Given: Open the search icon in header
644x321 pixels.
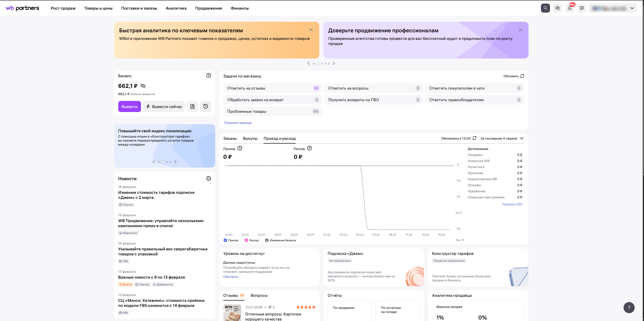Looking at the screenshot, I should [545, 8].
